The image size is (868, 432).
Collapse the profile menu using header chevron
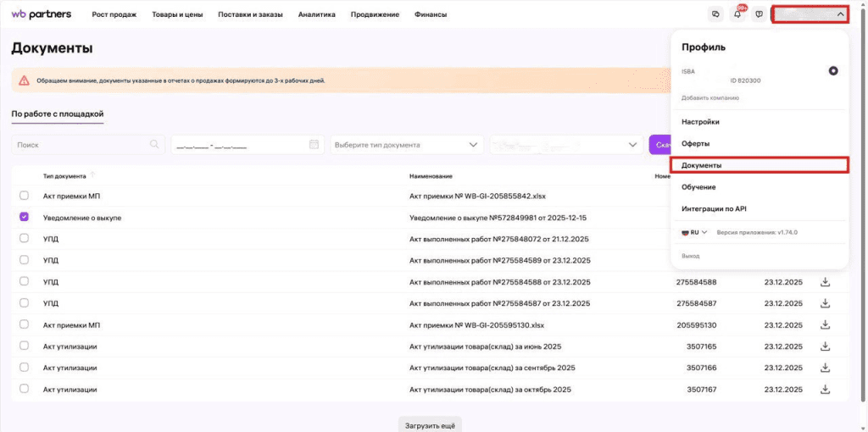tap(841, 15)
